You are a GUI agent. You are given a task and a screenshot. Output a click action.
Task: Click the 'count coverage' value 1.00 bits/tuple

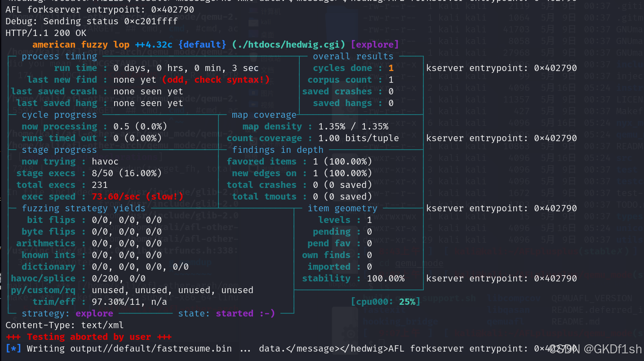click(x=359, y=138)
